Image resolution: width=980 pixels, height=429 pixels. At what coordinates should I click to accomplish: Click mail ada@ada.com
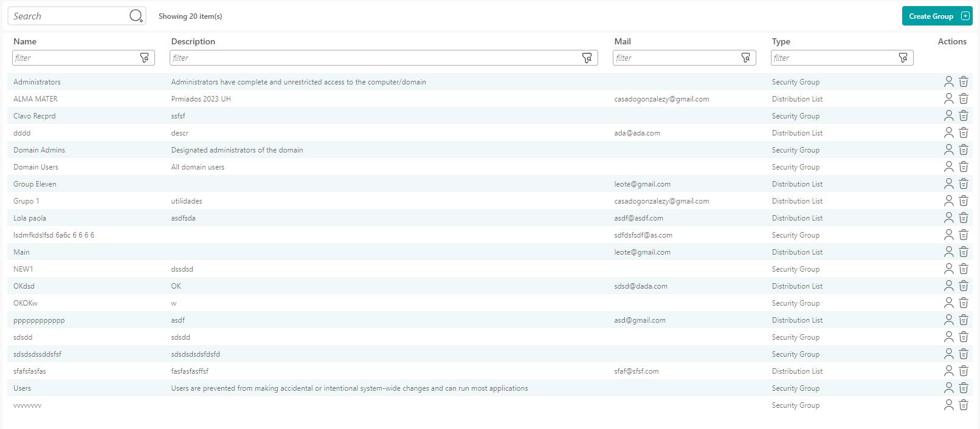point(637,133)
